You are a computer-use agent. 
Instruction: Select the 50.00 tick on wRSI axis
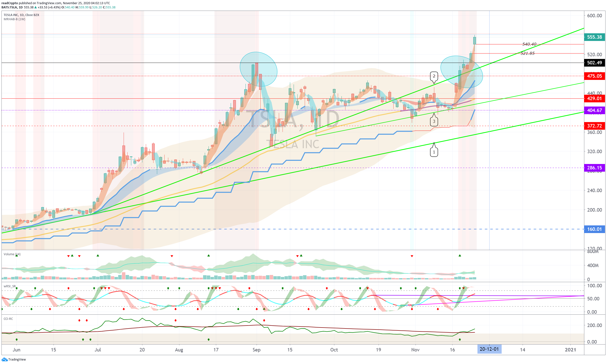[x=593, y=299]
